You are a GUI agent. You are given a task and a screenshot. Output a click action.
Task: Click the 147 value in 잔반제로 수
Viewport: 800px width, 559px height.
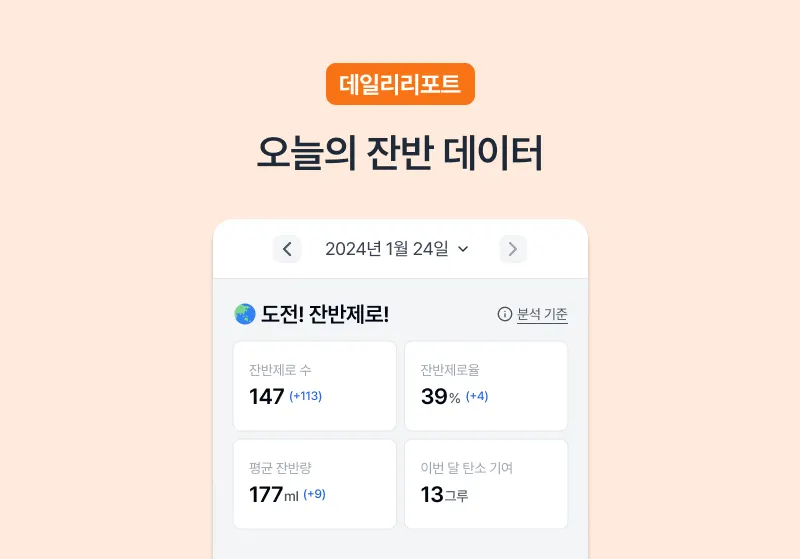[266, 396]
